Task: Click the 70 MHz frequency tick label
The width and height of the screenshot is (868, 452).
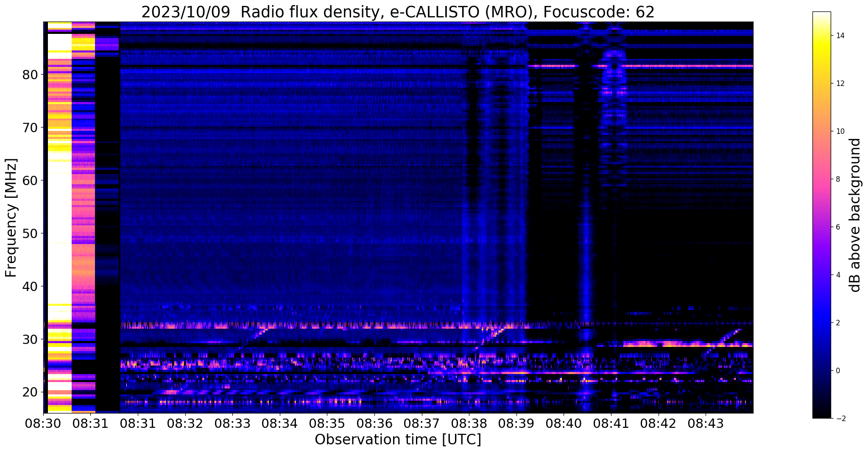Action: [31, 128]
